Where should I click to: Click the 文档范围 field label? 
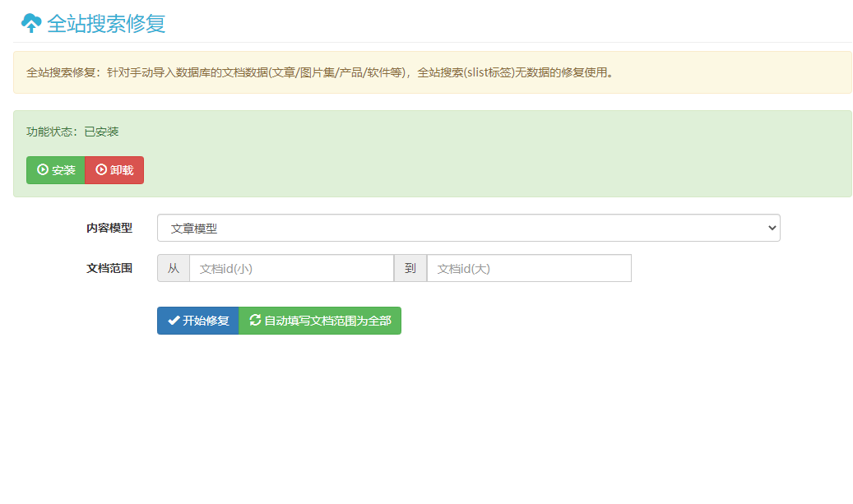point(109,268)
